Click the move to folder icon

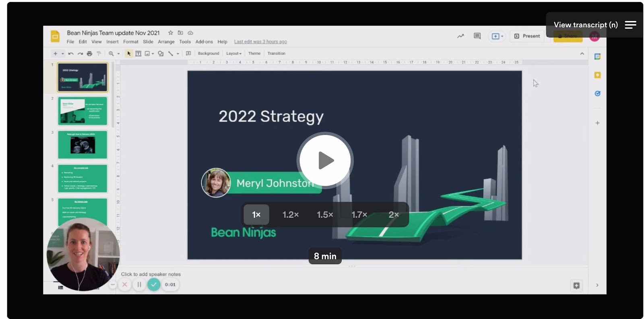pyautogui.click(x=180, y=33)
